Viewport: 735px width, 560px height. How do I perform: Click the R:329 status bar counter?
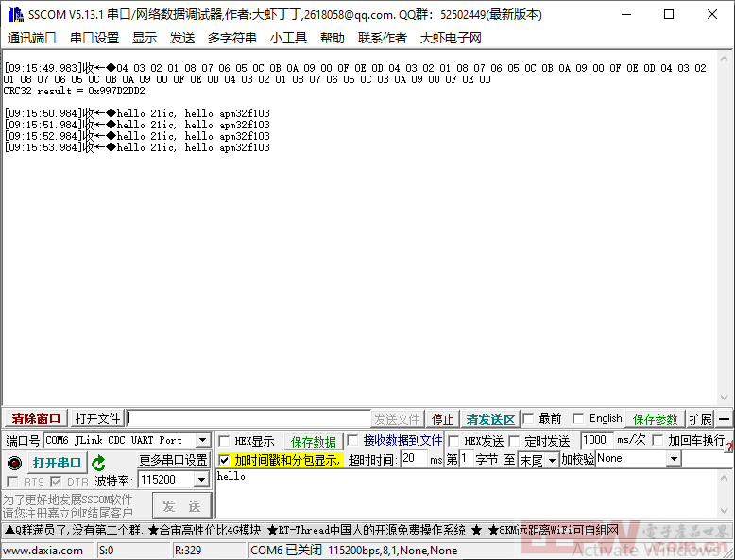coord(188,551)
